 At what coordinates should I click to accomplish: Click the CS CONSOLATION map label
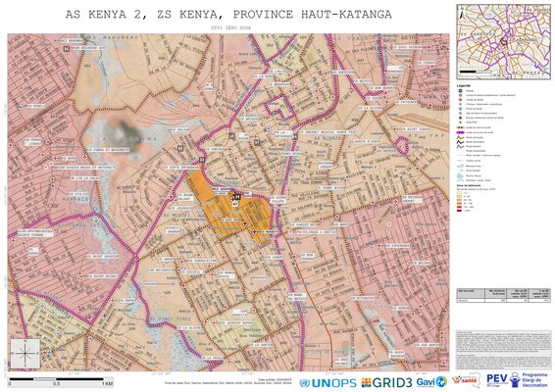pyautogui.click(x=202, y=261)
